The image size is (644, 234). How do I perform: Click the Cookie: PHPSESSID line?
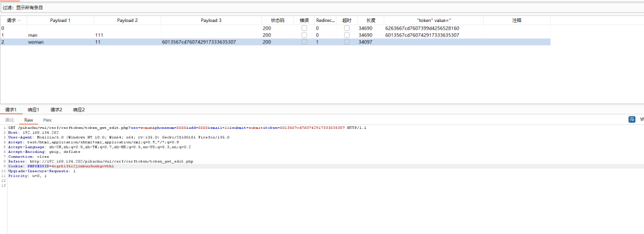(61, 166)
